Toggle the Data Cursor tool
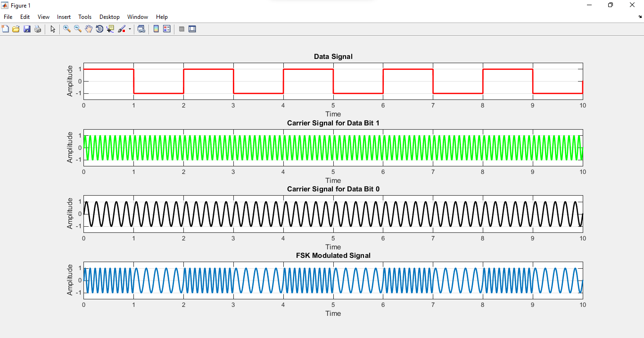 (x=110, y=29)
